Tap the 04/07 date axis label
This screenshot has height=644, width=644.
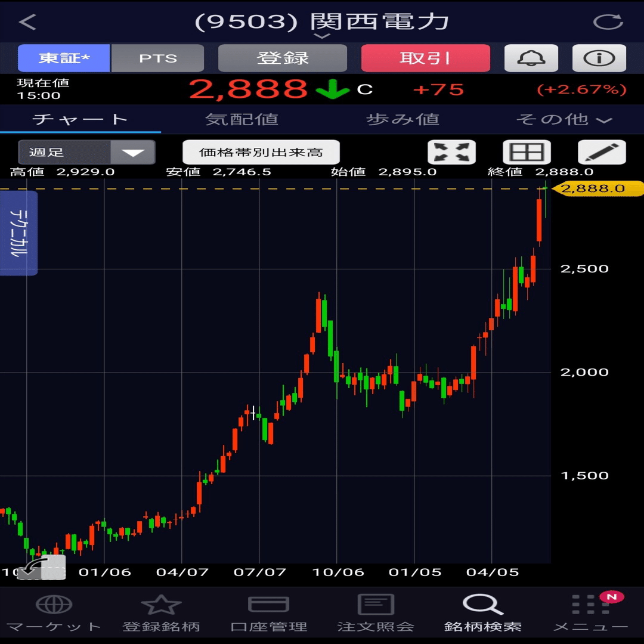click(x=182, y=572)
